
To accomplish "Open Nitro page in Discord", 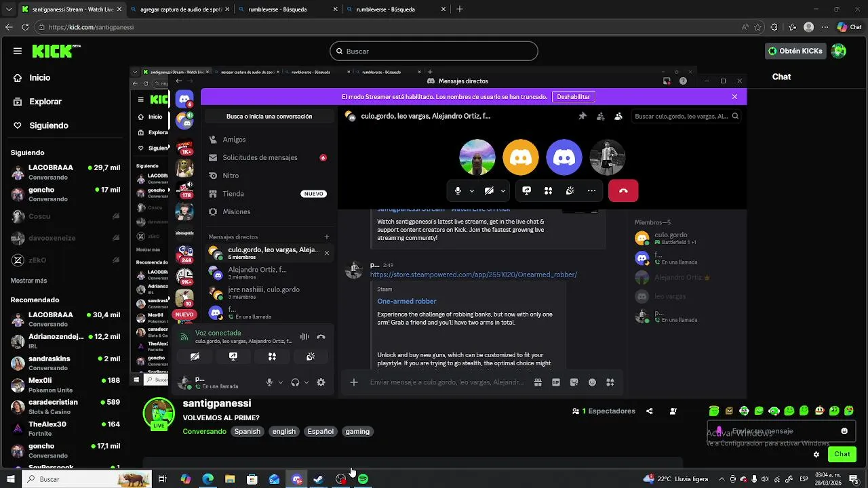I will click(x=269, y=176).
